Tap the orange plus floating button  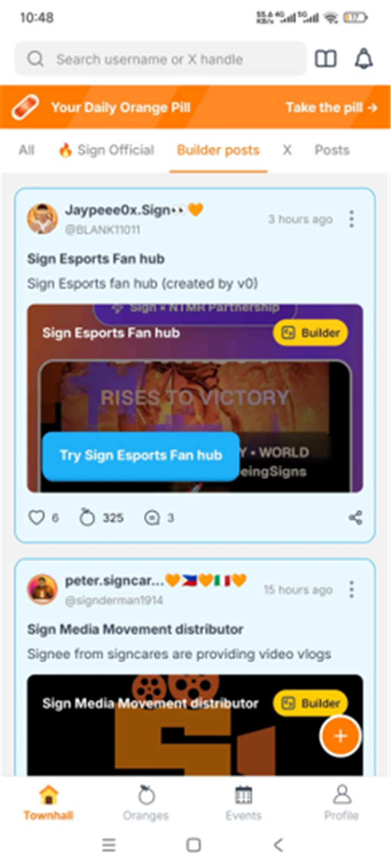340,736
